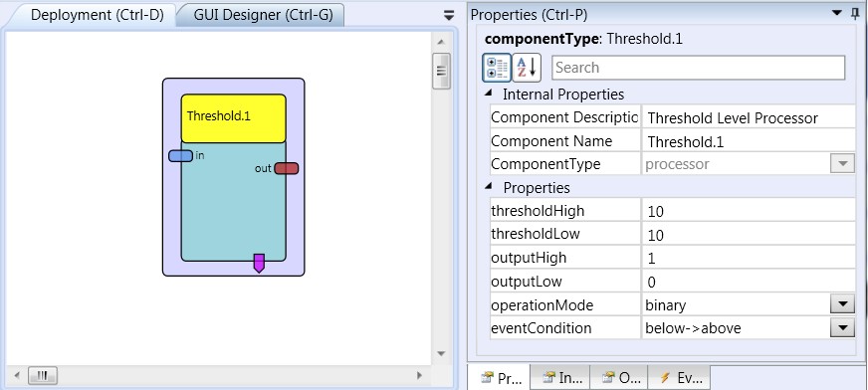This screenshot has height=390, width=868.
Task: Click the horizontal scrollbar right arrow
Action: 419,376
